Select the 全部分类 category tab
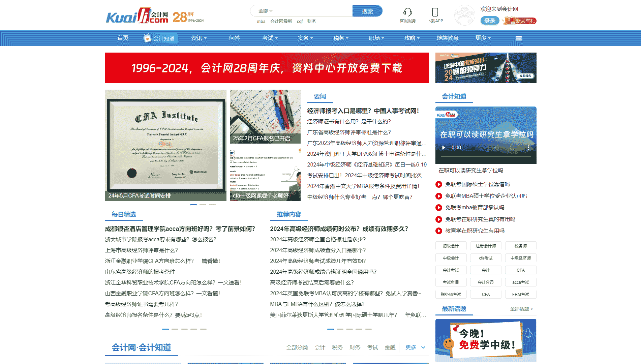The width and height of the screenshot is (641, 364). [297, 347]
